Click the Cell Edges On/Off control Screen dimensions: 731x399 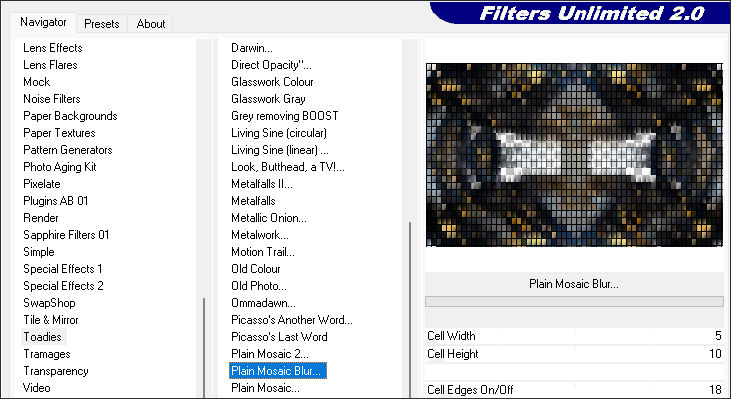point(574,390)
